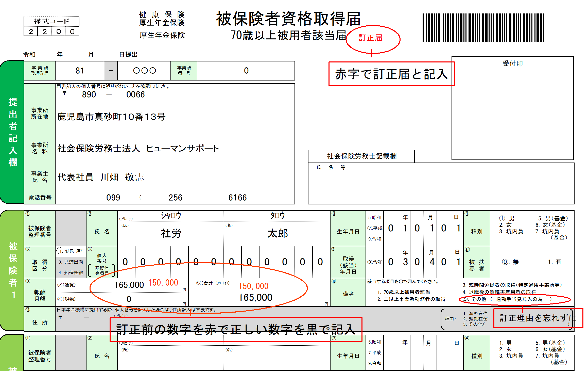Click the ○○○ 整理記号 field
588x371 pixels.
[x=144, y=71]
